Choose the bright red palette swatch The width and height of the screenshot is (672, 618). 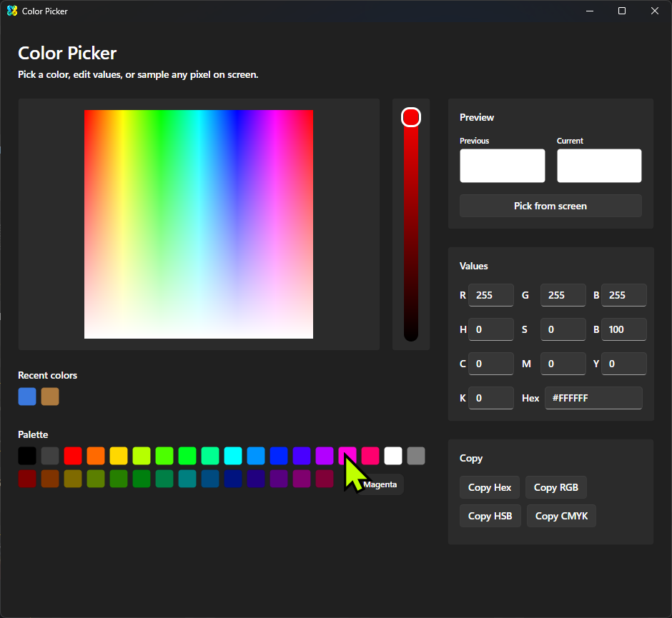pos(73,456)
